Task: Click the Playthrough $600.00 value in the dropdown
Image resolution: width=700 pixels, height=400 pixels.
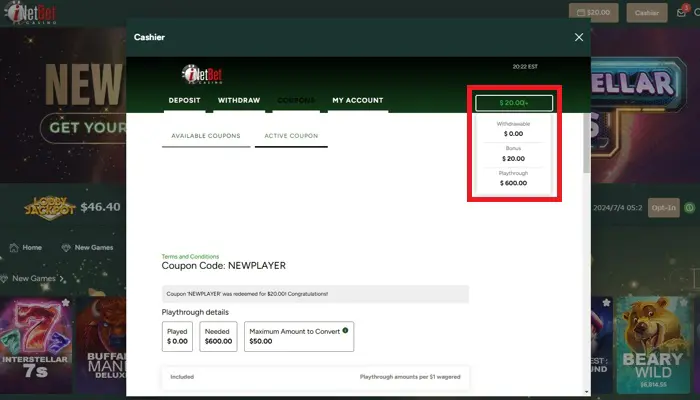Action: point(513,183)
